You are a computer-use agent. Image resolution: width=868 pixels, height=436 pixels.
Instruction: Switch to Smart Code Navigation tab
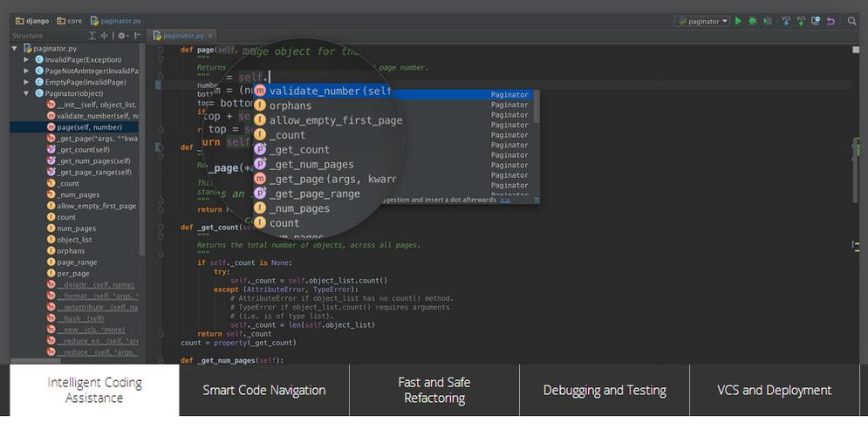(264, 390)
